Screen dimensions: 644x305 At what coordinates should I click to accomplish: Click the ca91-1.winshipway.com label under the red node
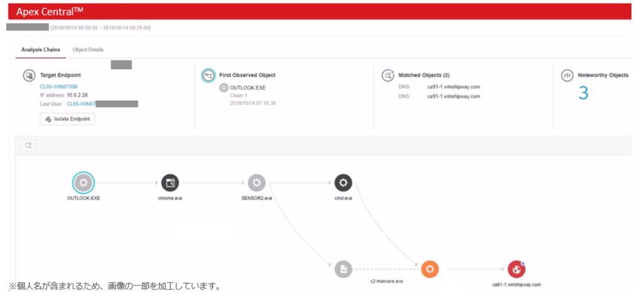(517, 284)
